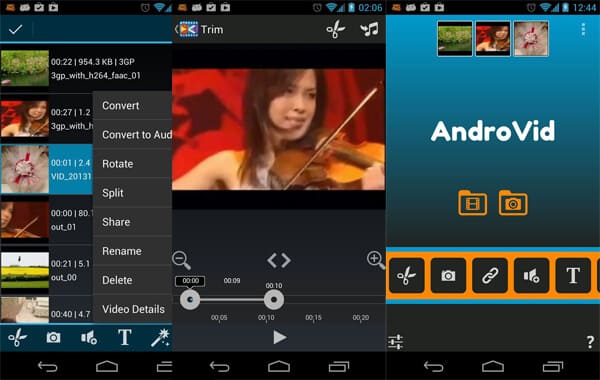Zoom out the trim timeline
The width and height of the screenshot is (600, 380).
[x=181, y=260]
